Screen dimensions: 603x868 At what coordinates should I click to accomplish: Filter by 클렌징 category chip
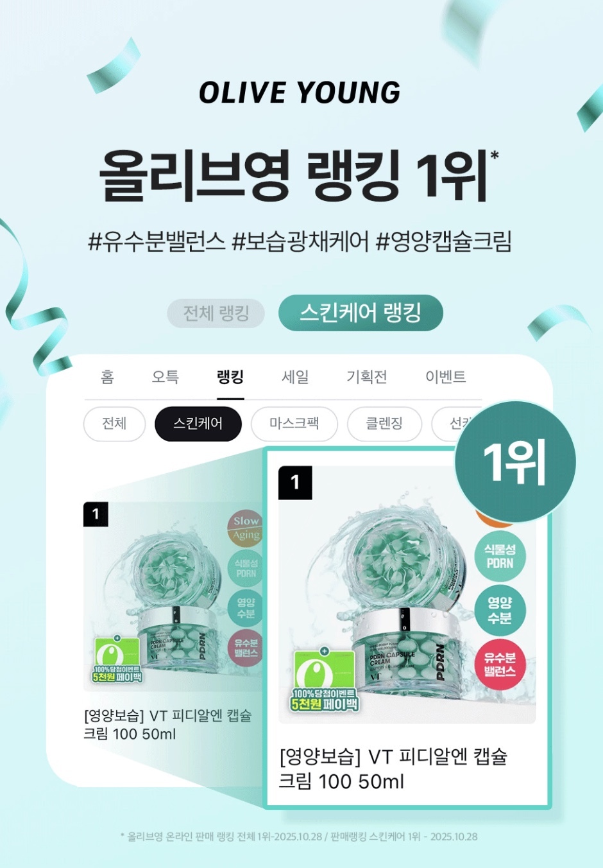point(384,424)
